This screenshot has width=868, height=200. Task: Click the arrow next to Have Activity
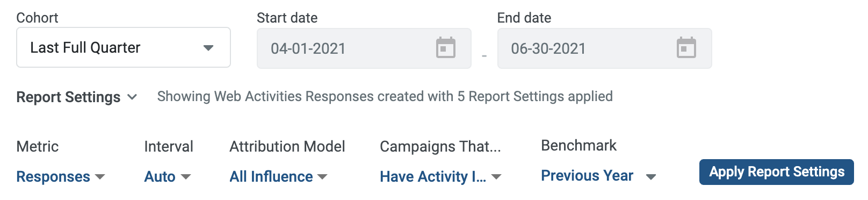pyautogui.click(x=496, y=176)
